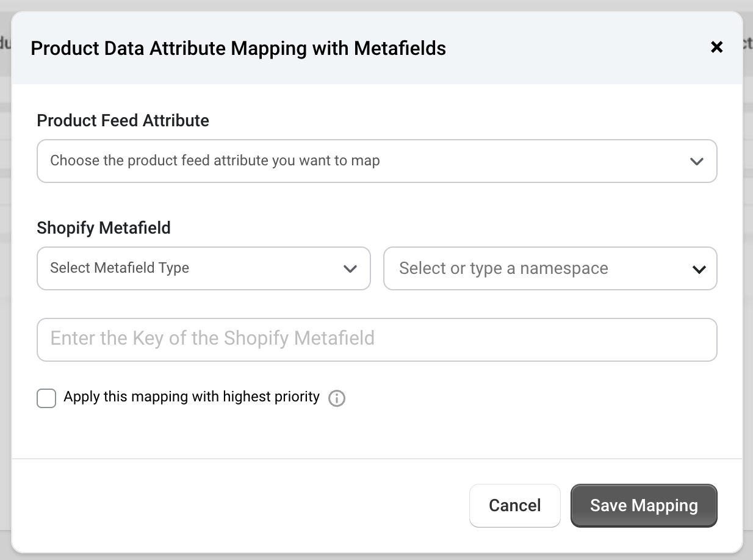Enable the highest priority mapping checkbox
The width and height of the screenshot is (753, 560).
coord(46,398)
